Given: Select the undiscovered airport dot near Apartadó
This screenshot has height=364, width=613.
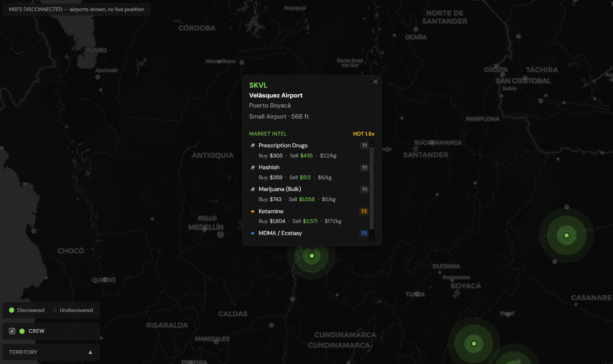Looking at the screenshot, I should tap(98, 77).
